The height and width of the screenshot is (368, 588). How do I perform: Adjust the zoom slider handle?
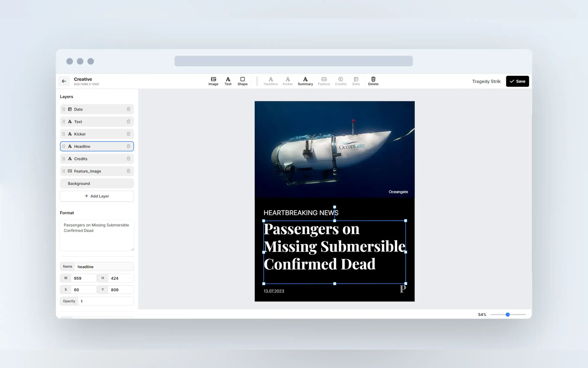pos(507,314)
